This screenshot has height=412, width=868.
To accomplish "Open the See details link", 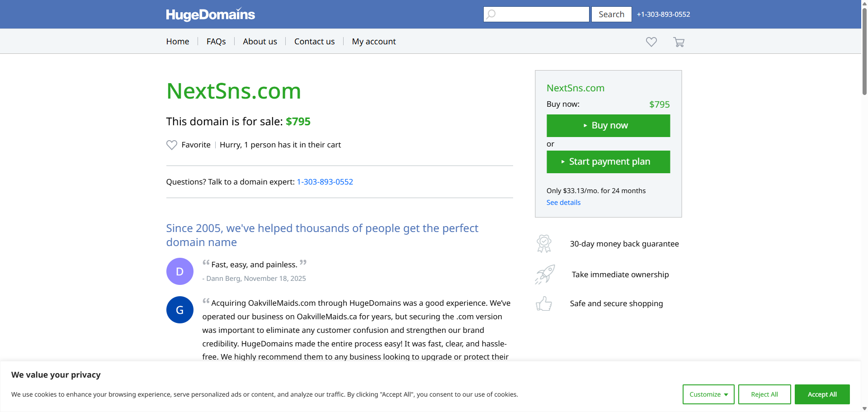I will (x=563, y=203).
